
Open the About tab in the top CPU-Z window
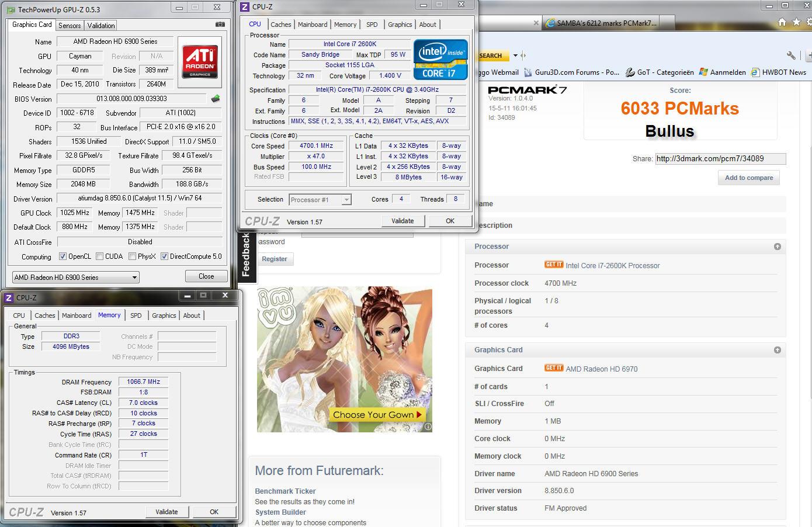point(428,25)
